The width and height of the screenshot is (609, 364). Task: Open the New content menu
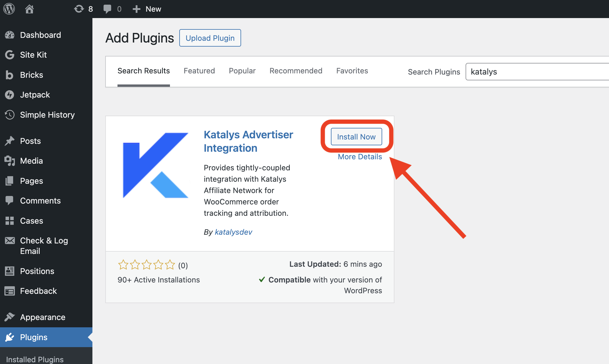[147, 9]
